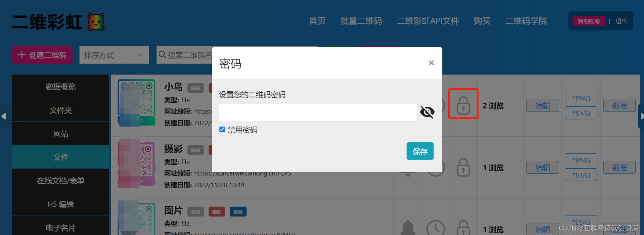The width and height of the screenshot is (644, 235).
Task: Click red 删除 tag next to 图片
Action: [217, 212]
